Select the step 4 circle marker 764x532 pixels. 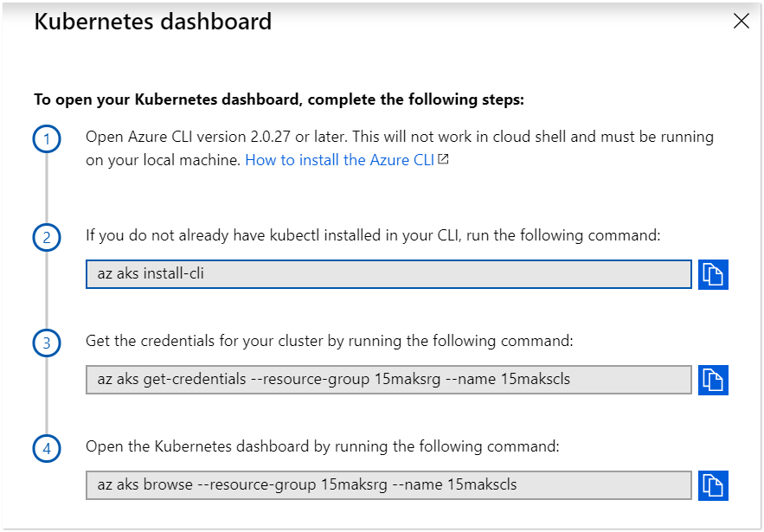click(47, 449)
